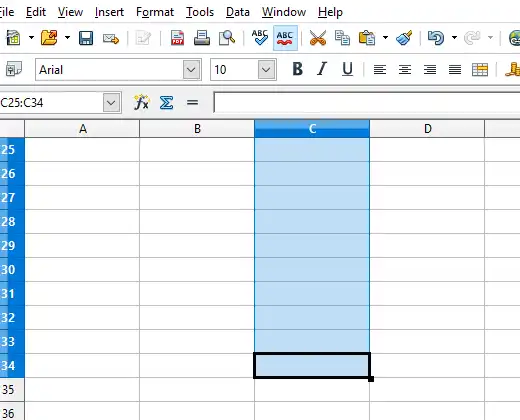Viewport: 520px width, 420px height.
Task: Toggle Bold formatting
Action: [x=298, y=69]
